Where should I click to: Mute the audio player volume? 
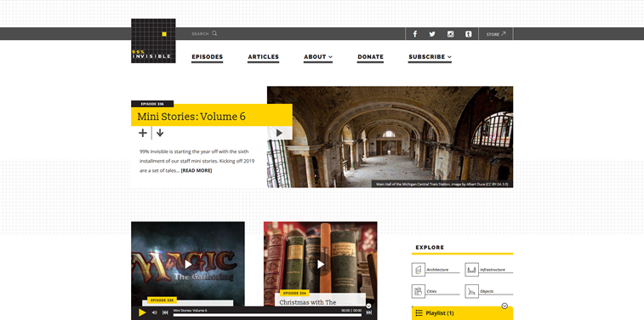155,312
